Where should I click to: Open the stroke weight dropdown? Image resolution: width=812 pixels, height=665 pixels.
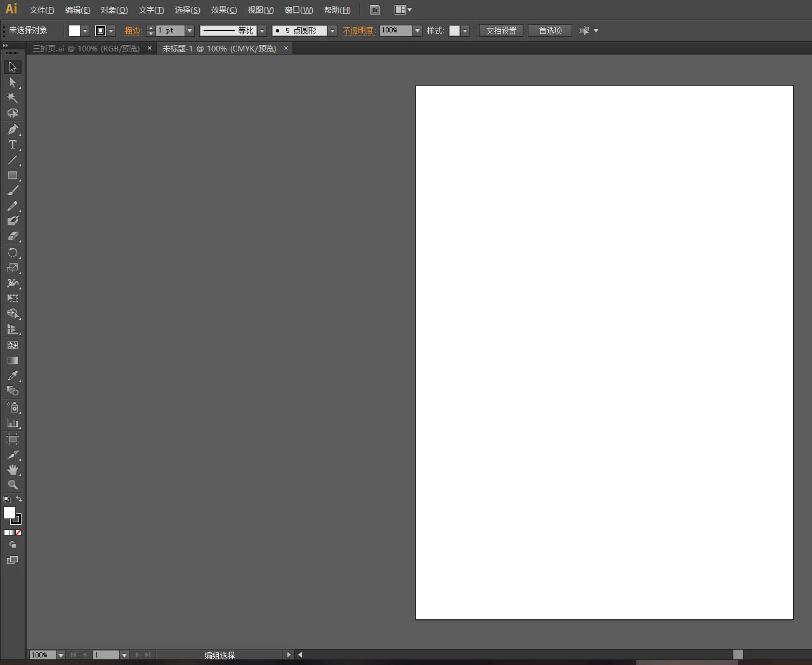coord(189,30)
